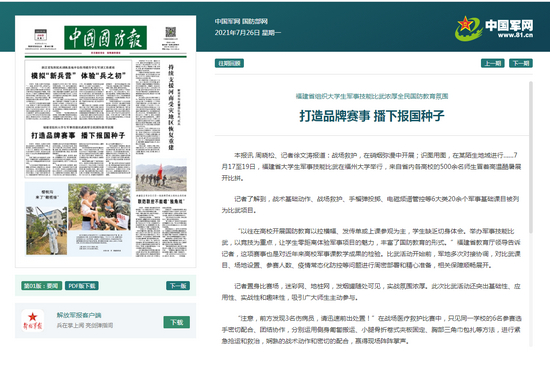
Task: Select 打造品牌赛事 article on newspaper page
Action: click(x=78, y=150)
